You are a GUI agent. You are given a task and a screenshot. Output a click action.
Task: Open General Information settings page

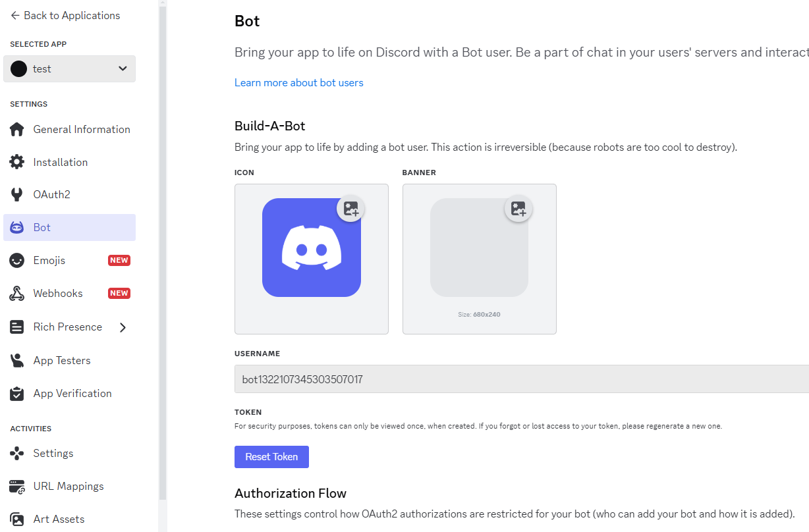pyautogui.click(x=69, y=130)
